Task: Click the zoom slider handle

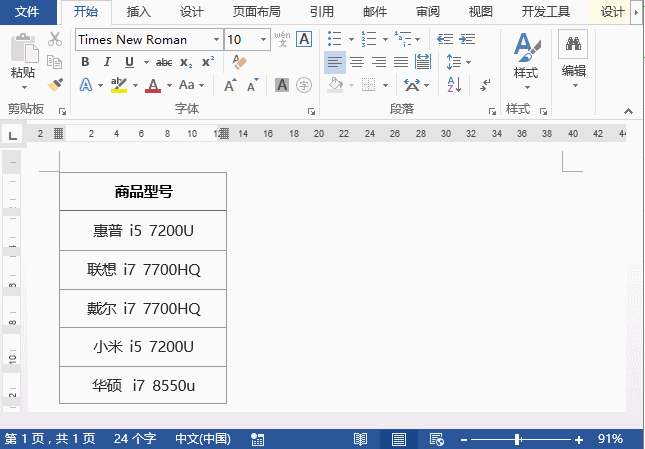Action: coord(517,439)
